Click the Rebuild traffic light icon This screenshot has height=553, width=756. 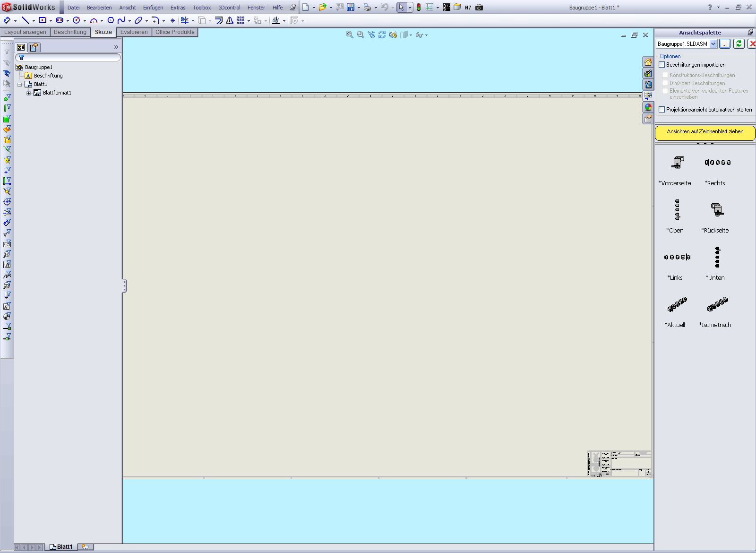click(419, 7)
